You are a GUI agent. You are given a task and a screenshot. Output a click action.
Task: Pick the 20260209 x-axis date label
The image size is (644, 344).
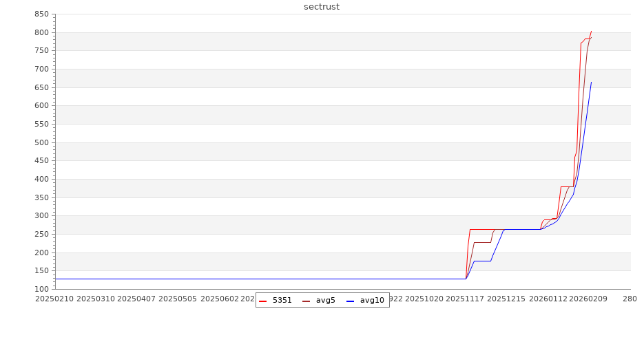coord(588,299)
